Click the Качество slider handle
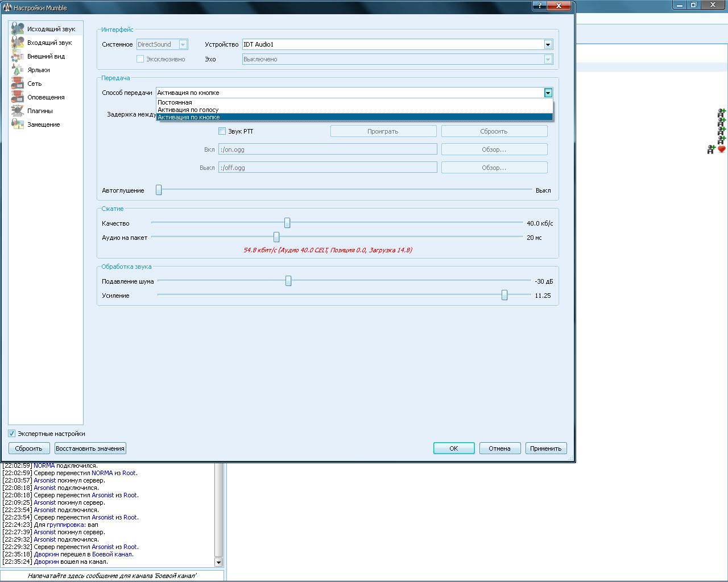Viewport: 728px width, 582px height. (287, 223)
